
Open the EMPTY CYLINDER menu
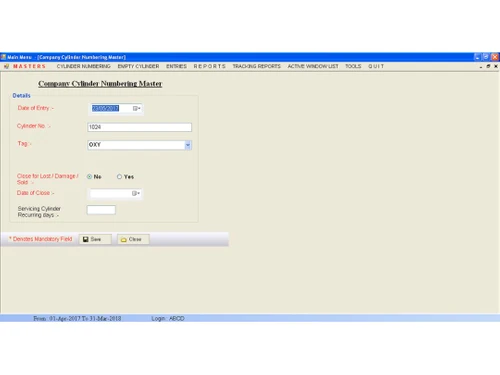[x=138, y=66]
